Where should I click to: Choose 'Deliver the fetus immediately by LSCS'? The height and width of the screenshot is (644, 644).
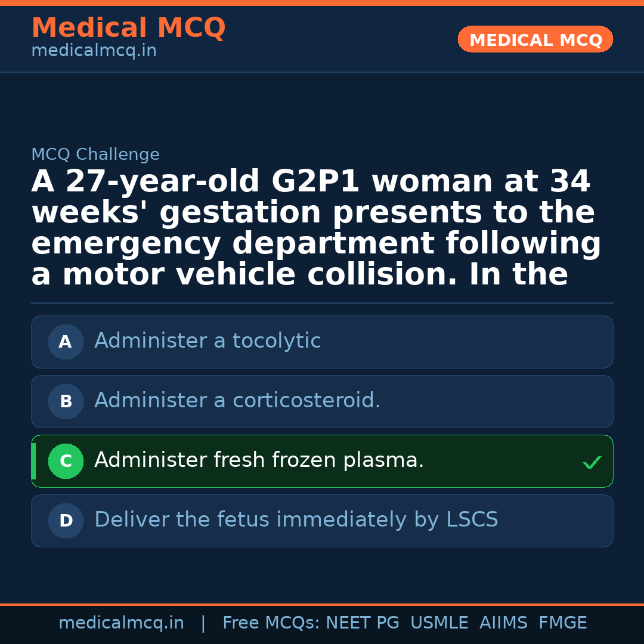[x=296, y=520]
